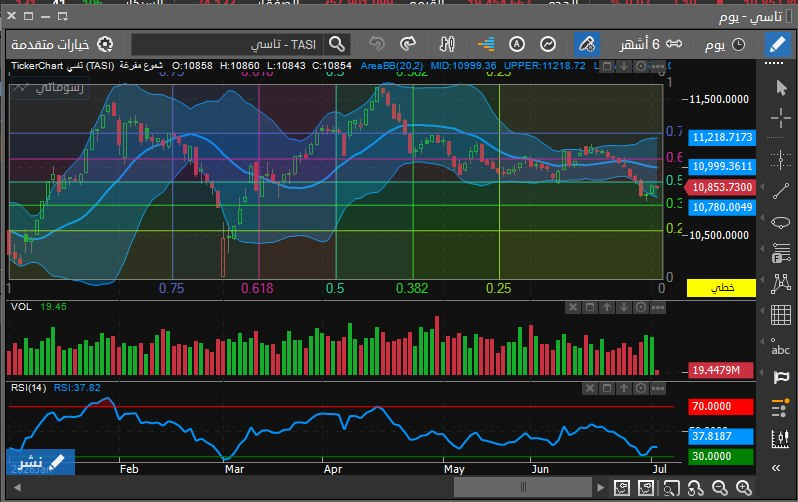
Task: Click the reset zoom icon
Action: click(x=695, y=488)
